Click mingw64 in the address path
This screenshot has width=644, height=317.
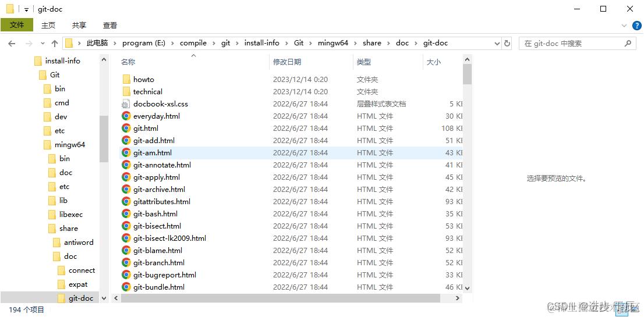(332, 43)
